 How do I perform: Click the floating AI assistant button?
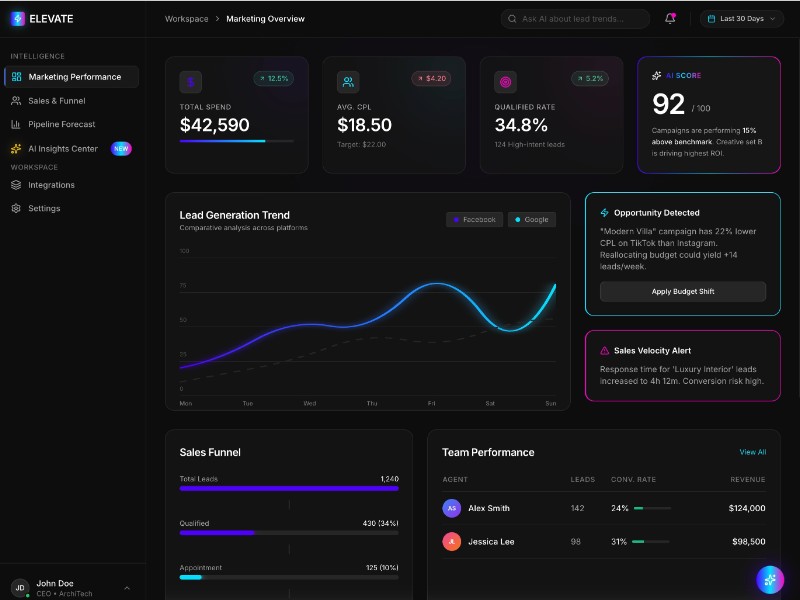click(x=770, y=580)
